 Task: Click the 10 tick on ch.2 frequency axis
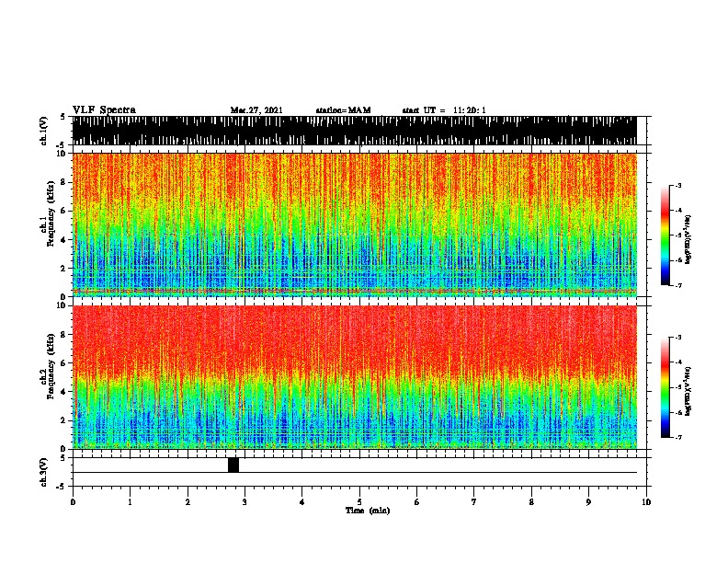click(63, 305)
